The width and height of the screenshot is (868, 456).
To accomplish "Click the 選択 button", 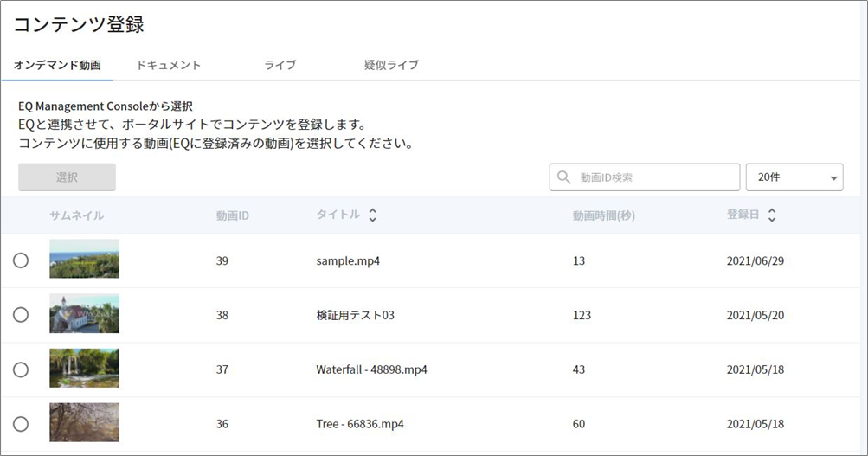I will coord(67,177).
